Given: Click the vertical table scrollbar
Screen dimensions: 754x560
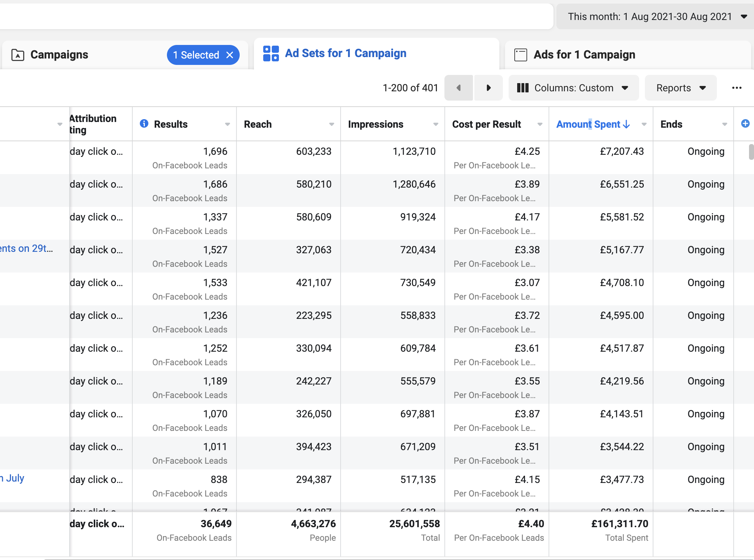Looking at the screenshot, I should point(751,152).
